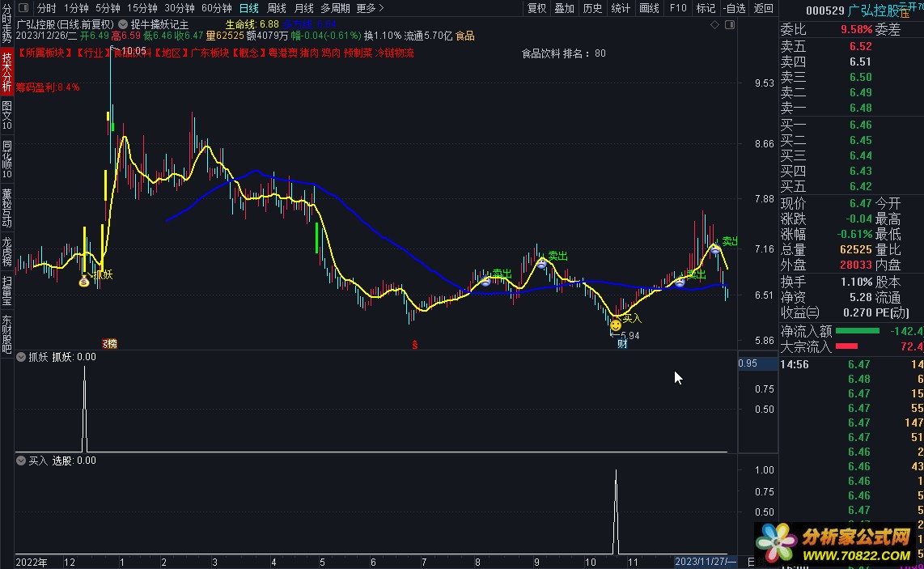Click the 卖一 price 6.48
Viewport: 924px width, 569px height.
(860, 108)
